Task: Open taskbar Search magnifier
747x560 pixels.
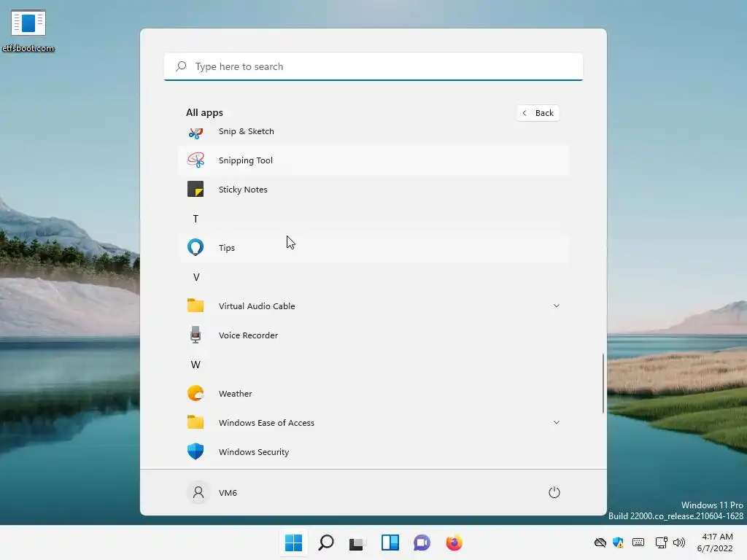Action: [326, 542]
